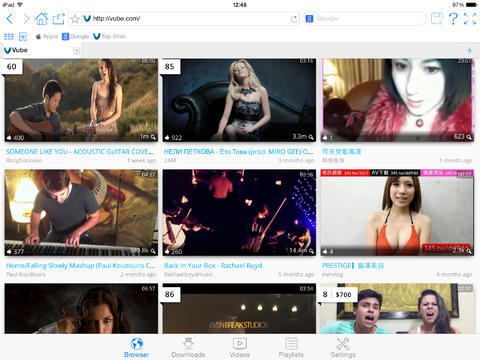This screenshot has width=480, height=360.
Task: Click the 3.3m views magnifier icon
Action: click(x=311, y=137)
